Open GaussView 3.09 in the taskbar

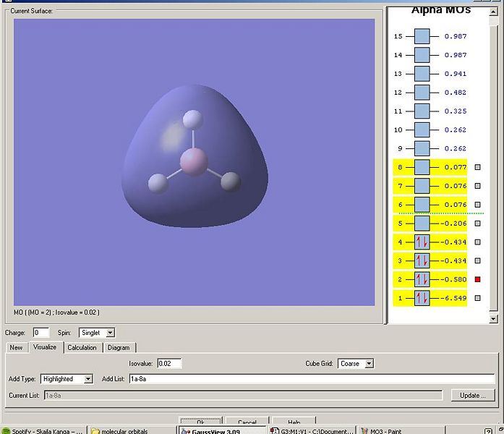click(x=222, y=431)
